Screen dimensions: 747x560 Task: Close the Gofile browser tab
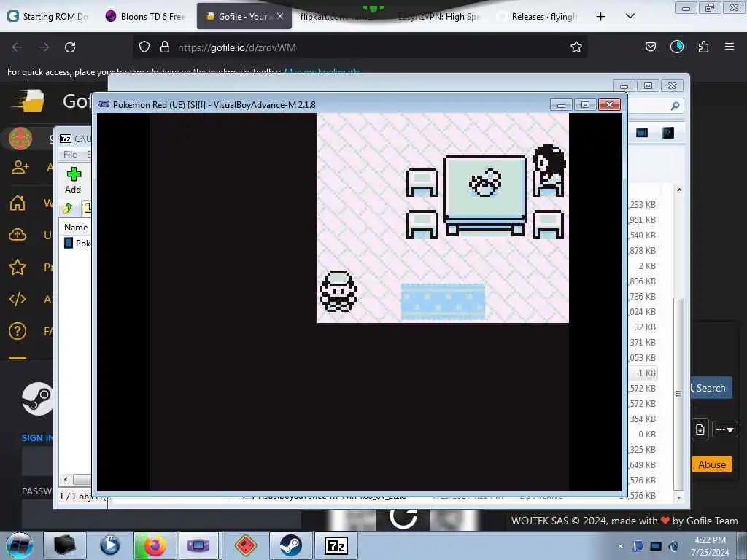click(280, 16)
